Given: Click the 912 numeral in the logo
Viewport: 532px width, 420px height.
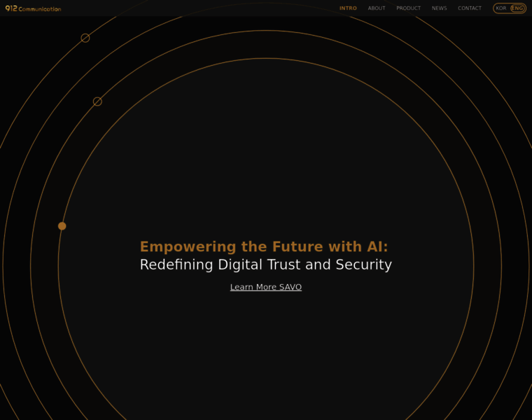Looking at the screenshot, I should point(11,8).
